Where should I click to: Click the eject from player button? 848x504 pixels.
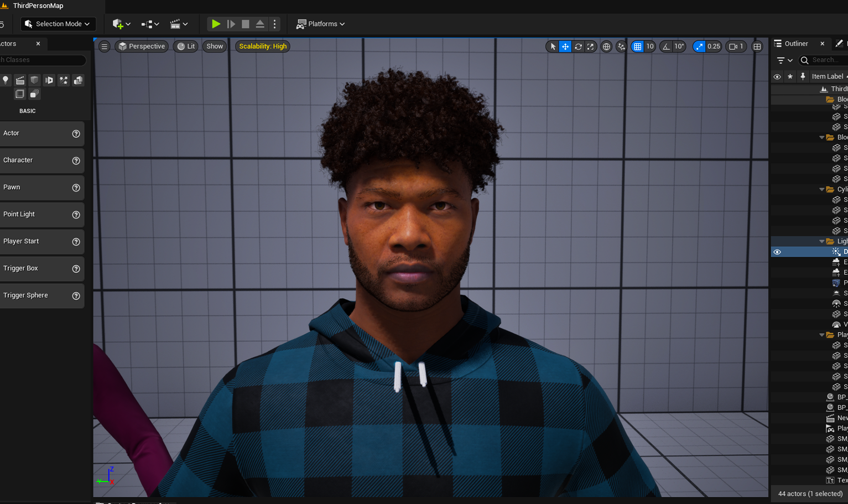point(260,24)
